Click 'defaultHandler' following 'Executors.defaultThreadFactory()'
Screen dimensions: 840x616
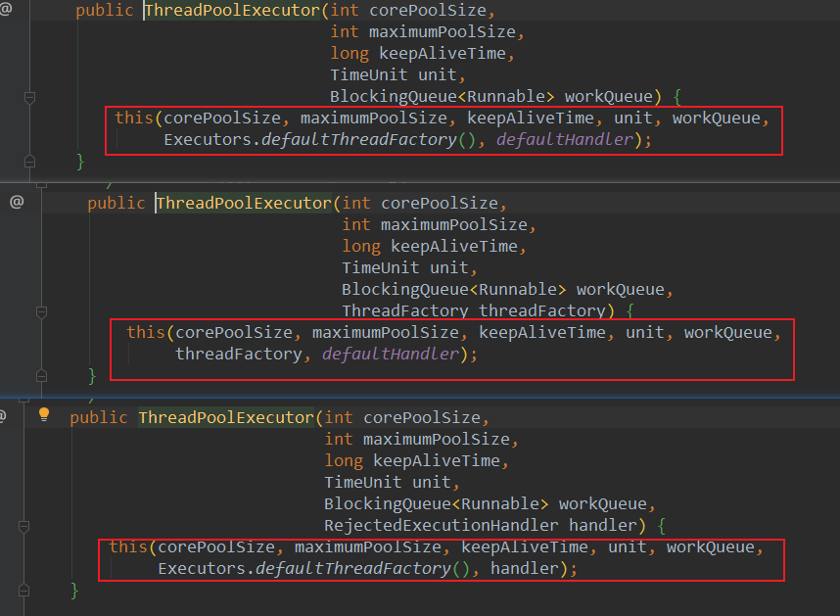point(565,139)
